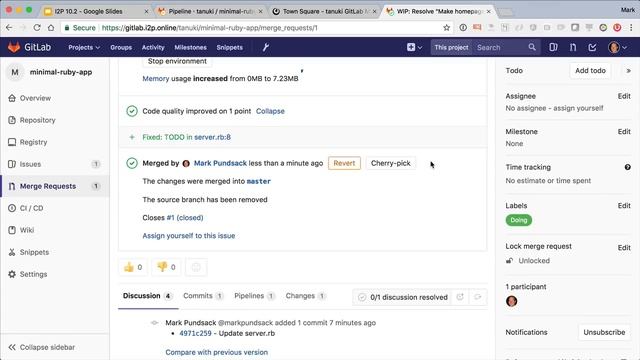Add a reaction with the smiley button

point(196,267)
